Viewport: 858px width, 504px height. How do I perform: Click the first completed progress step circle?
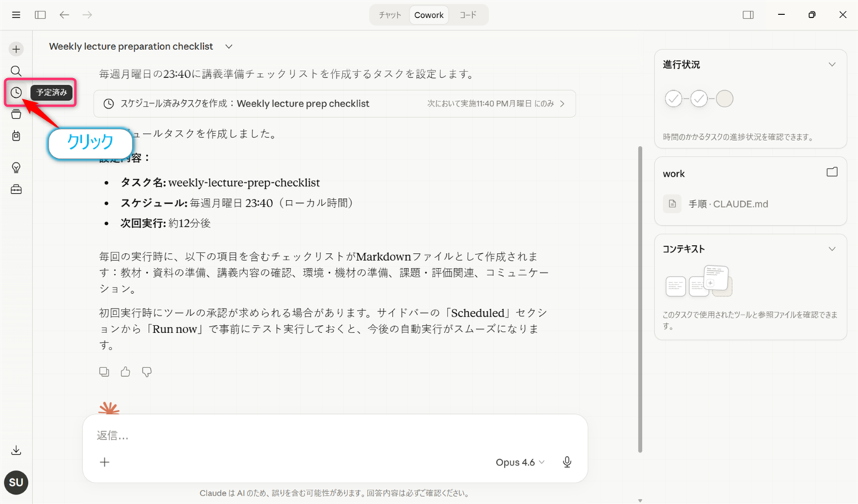point(674,99)
